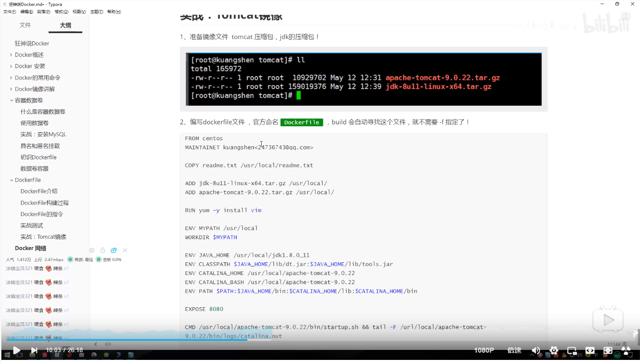The image size is (640, 364).
Task: Click the Task View taskbar icon
Action: point(20,355)
